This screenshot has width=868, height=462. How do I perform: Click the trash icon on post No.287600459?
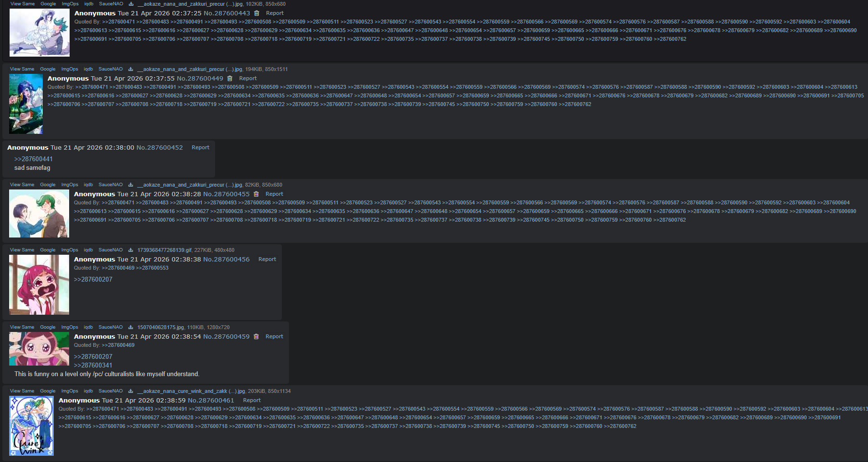coord(256,337)
